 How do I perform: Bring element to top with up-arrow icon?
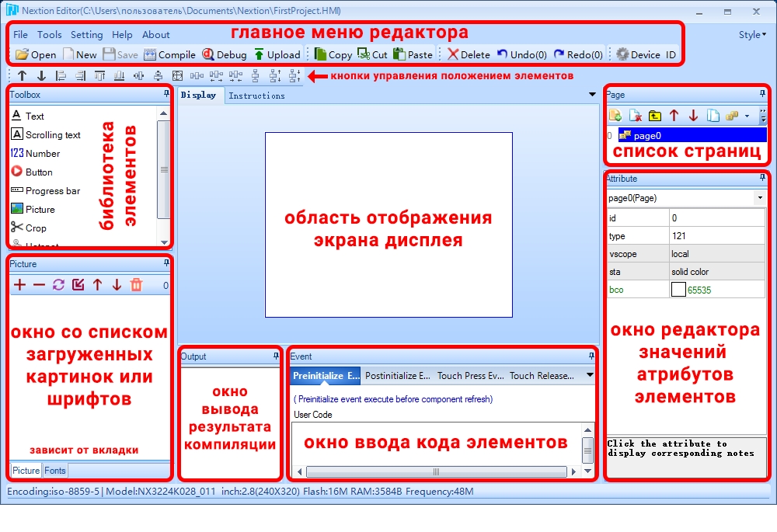pos(23,76)
